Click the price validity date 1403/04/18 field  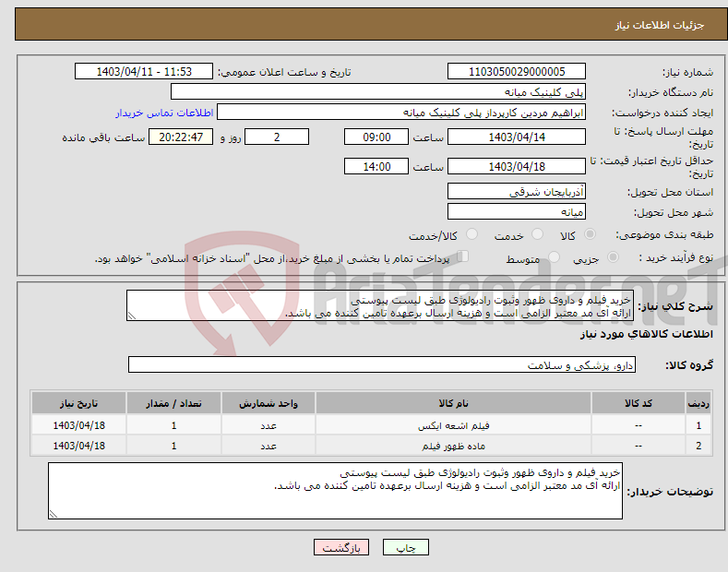click(517, 166)
